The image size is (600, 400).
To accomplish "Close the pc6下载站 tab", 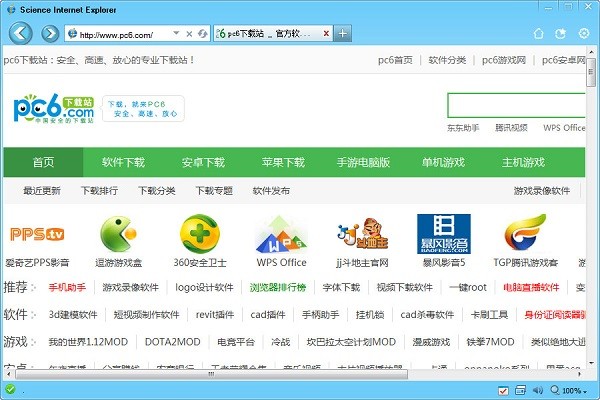I will (x=326, y=34).
